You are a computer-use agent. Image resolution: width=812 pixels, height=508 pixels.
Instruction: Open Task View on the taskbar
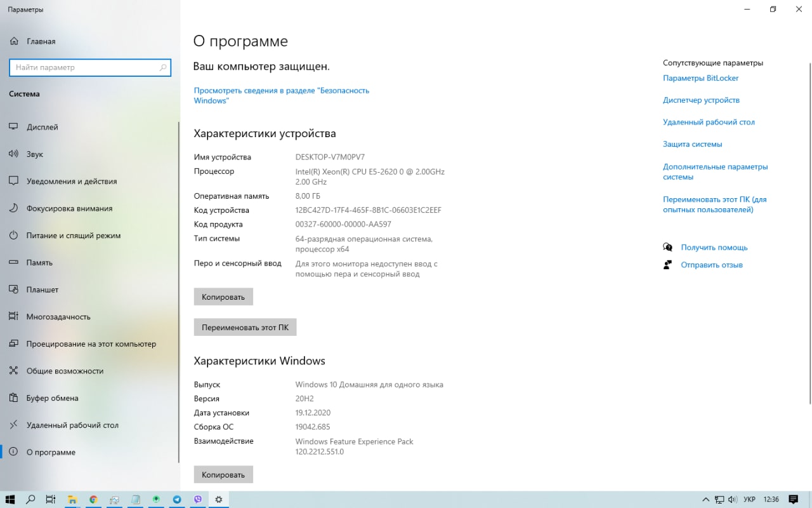pos(51,499)
